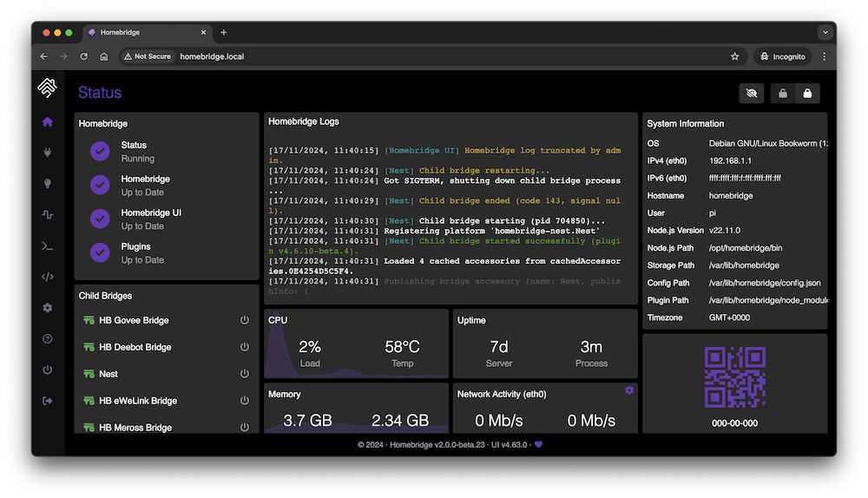Click the Storage Path /var/lib/homebridge value
This screenshot has height=498, width=868.
pos(744,265)
